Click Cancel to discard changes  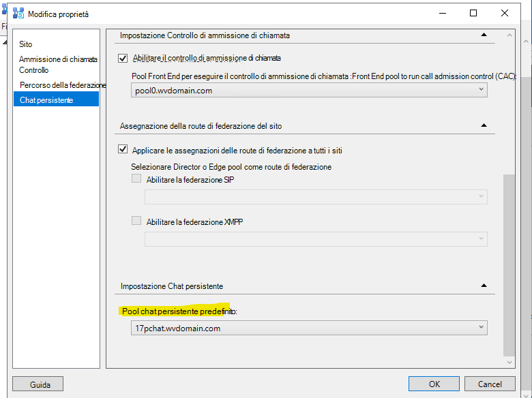[490, 384]
